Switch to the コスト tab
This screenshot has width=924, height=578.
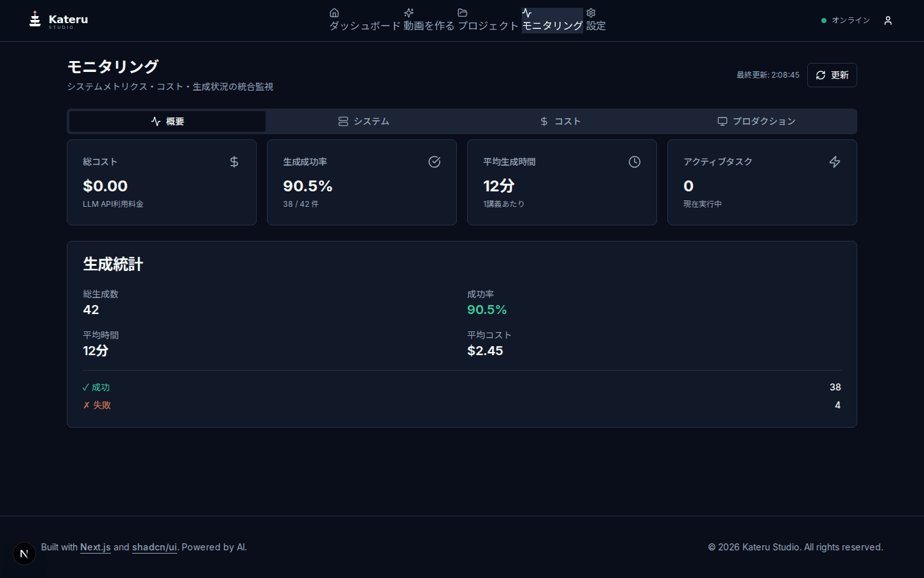(560, 121)
